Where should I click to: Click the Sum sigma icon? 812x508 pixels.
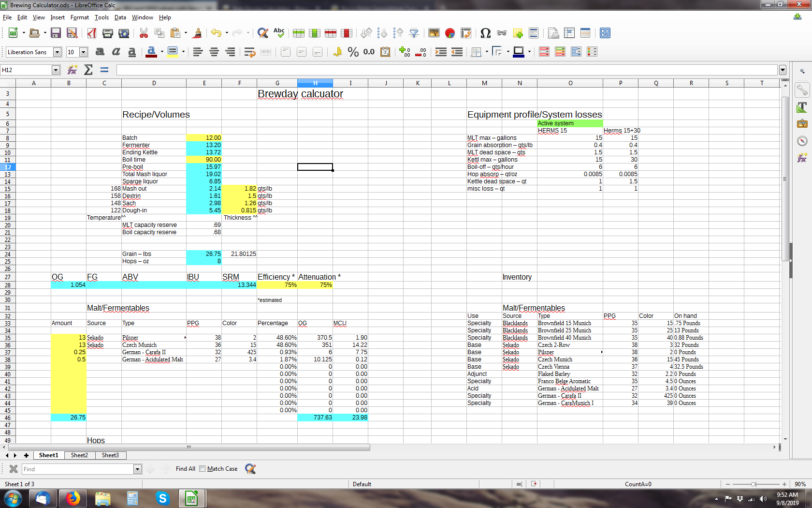click(88, 70)
